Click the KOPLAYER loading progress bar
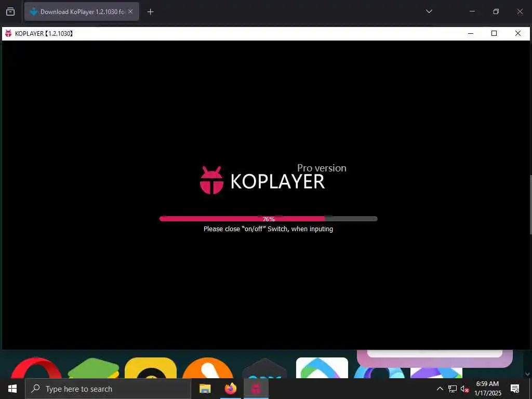532x399 pixels. tap(269, 219)
